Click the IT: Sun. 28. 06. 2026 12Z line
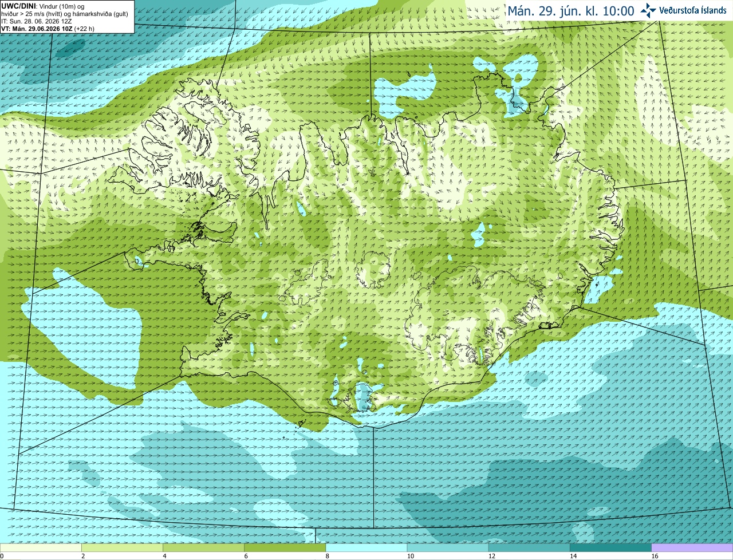This screenshot has width=733, height=560. (37, 21)
